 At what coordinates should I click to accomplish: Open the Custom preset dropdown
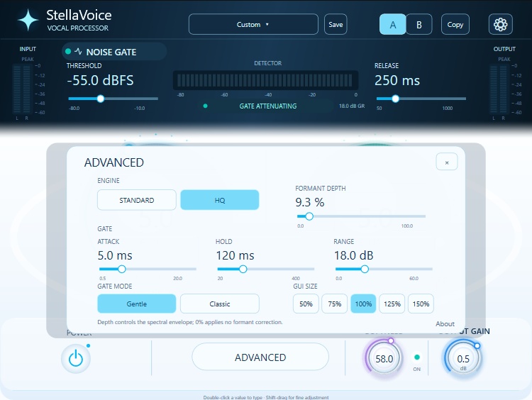(x=253, y=24)
